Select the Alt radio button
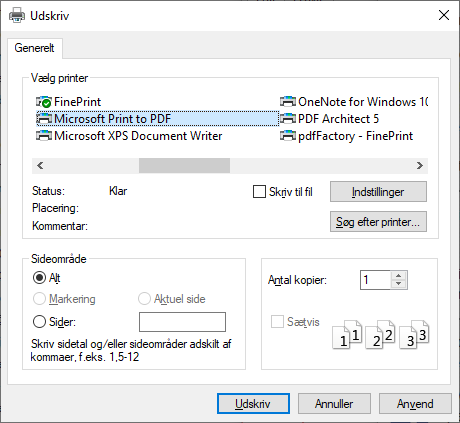This screenshot has width=460, height=423. click(x=39, y=278)
